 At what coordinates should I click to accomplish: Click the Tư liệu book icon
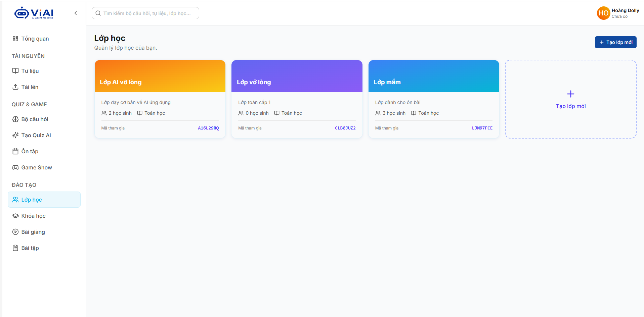click(15, 71)
